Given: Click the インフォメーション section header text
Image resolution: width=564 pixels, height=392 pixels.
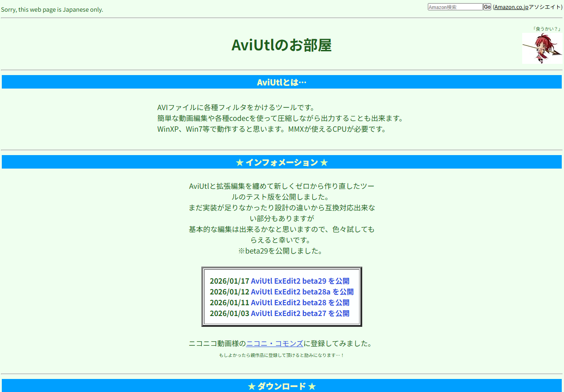Looking at the screenshot, I should (281, 163).
